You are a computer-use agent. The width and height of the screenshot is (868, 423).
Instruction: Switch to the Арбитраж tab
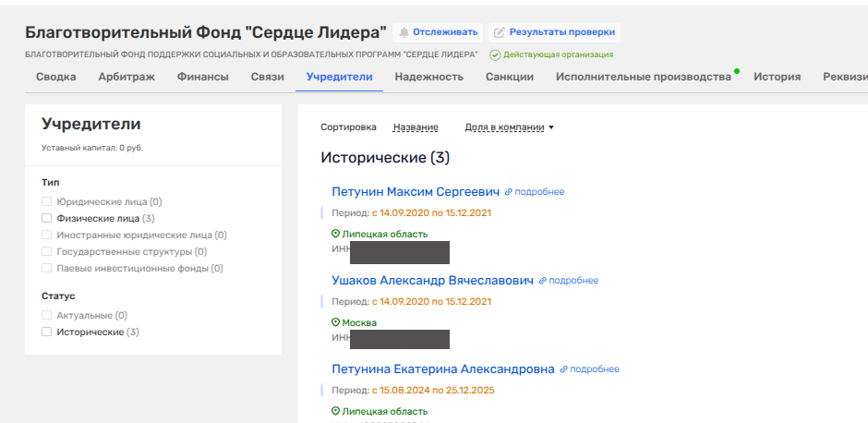click(127, 77)
